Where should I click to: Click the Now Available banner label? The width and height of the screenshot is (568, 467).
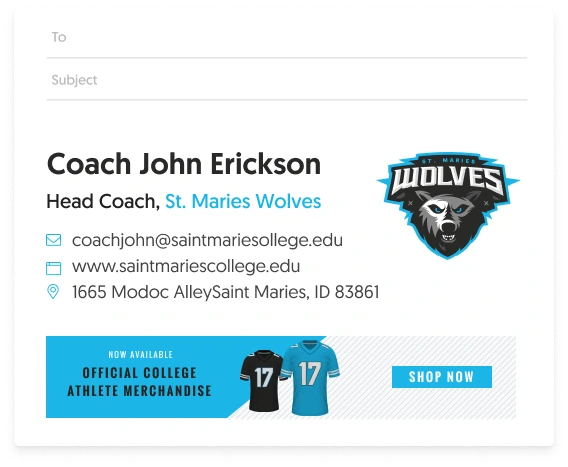pyautogui.click(x=141, y=354)
